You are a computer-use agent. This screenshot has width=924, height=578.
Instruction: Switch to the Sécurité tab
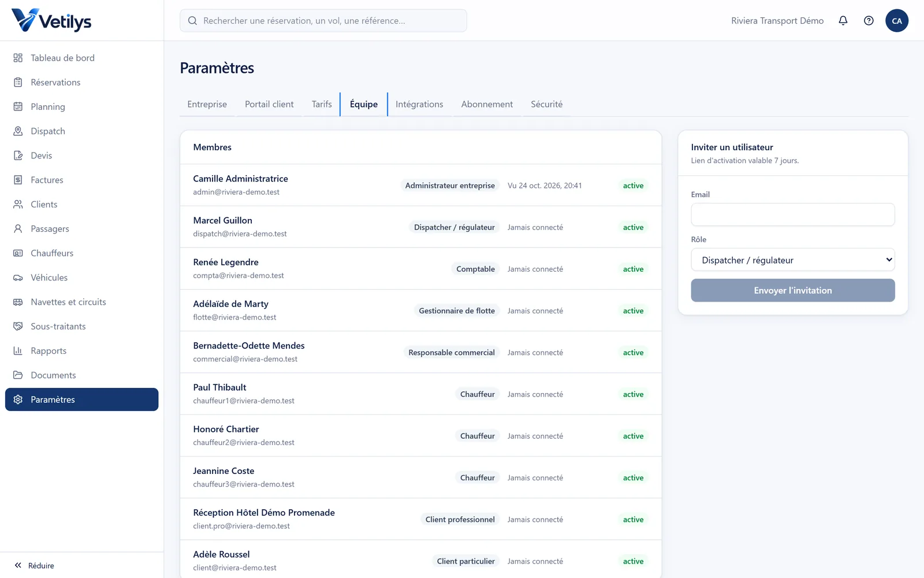(546, 104)
